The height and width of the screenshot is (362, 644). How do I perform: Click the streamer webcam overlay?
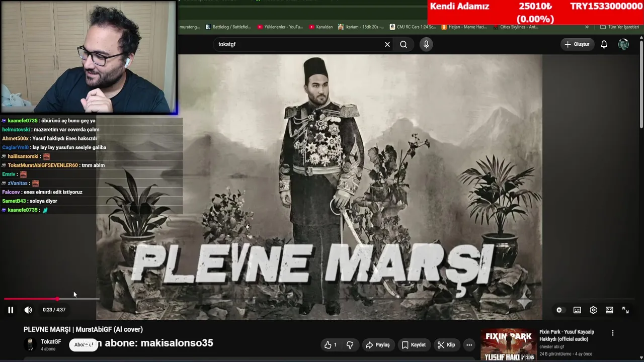click(x=89, y=56)
